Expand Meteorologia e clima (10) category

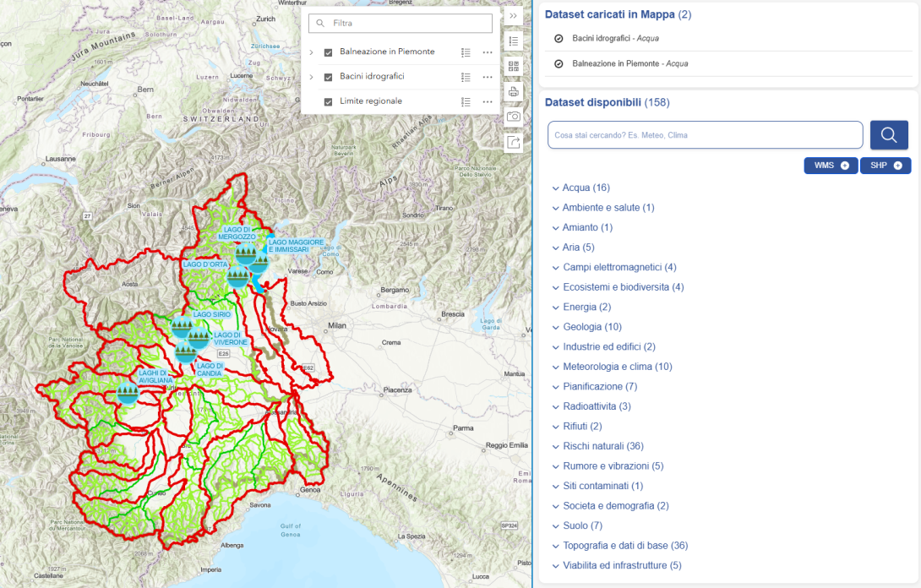tap(612, 367)
